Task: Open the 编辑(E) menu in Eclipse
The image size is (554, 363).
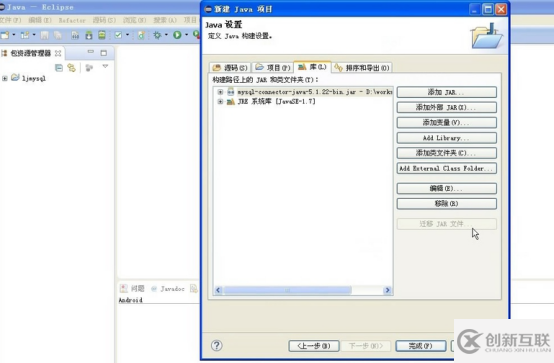Action: (40, 20)
